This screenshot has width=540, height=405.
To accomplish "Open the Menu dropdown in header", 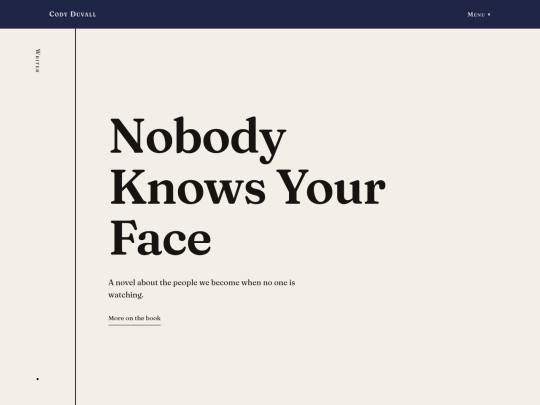I will point(479,14).
